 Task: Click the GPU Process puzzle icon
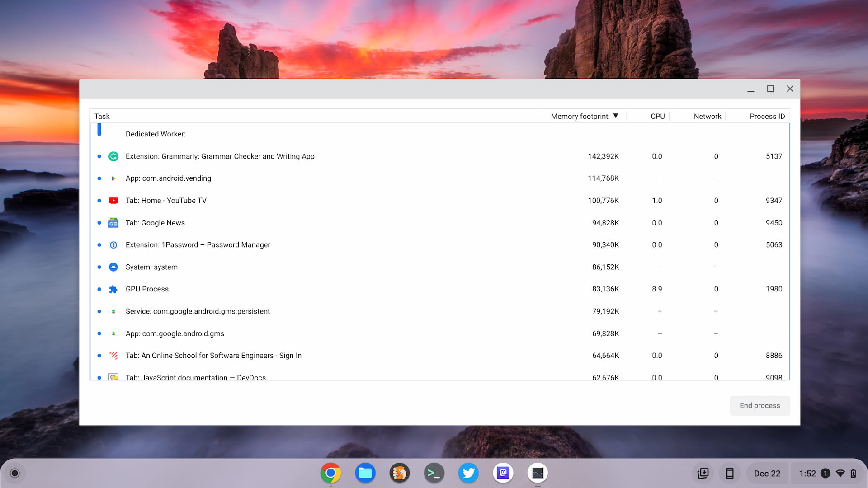click(113, 289)
